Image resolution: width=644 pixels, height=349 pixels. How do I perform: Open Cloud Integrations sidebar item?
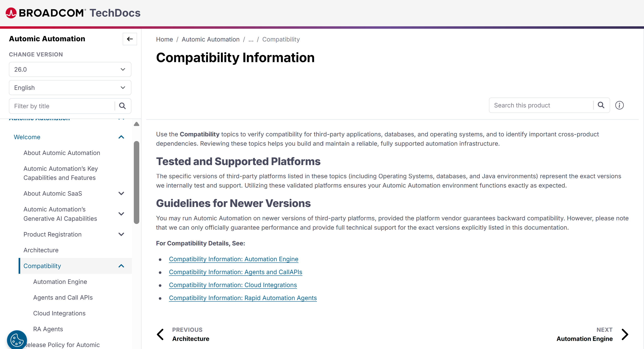pos(59,313)
